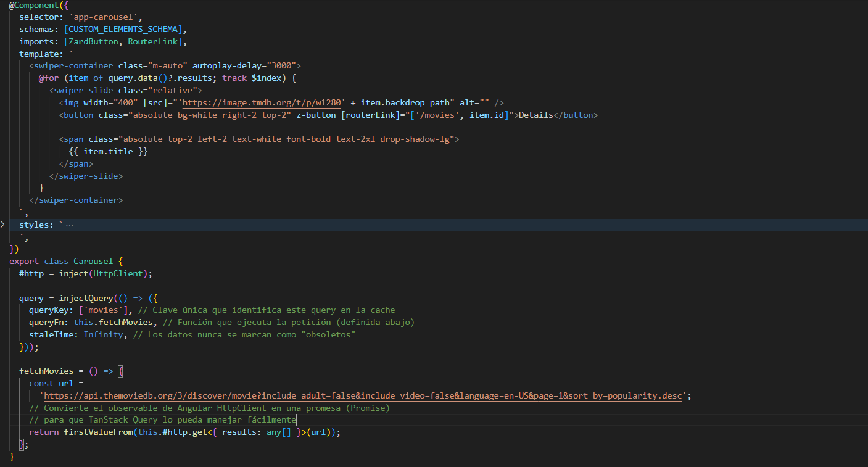This screenshot has width=868, height=467.
Task: Click the item.title interpolation expression
Action: coord(109,151)
